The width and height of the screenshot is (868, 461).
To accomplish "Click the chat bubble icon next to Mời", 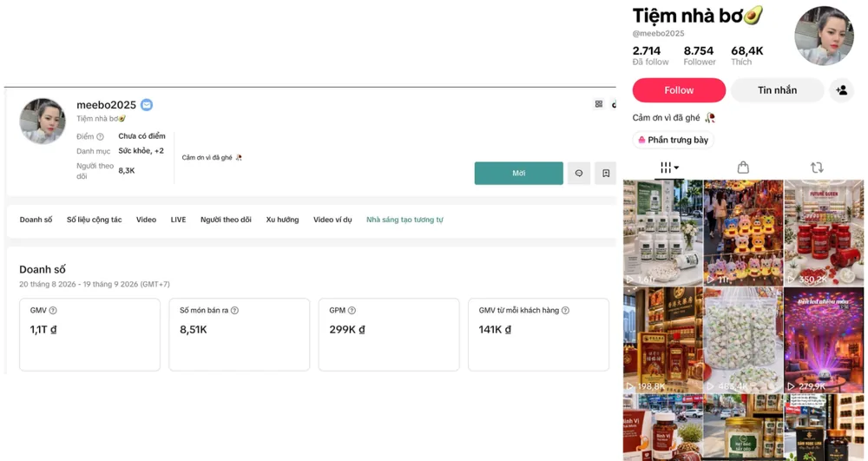I will 579,174.
